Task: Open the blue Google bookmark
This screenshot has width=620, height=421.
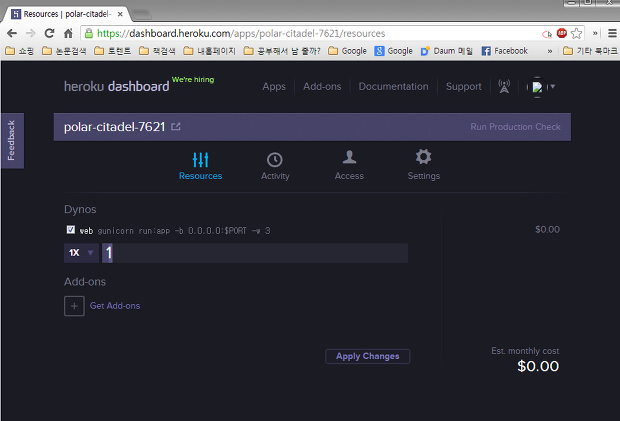Action: (x=393, y=51)
